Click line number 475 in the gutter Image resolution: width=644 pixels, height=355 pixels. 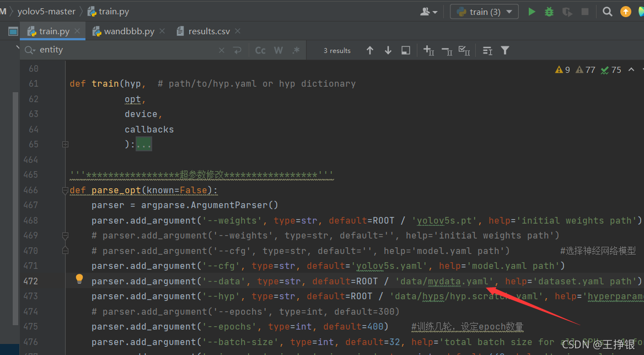pyautogui.click(x=31, y=327)
